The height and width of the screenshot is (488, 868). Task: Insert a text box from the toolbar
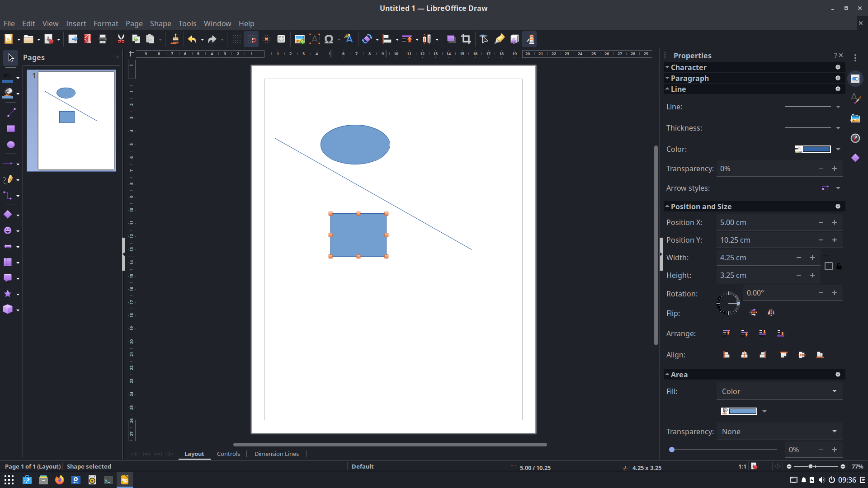(x=315, y=39)
